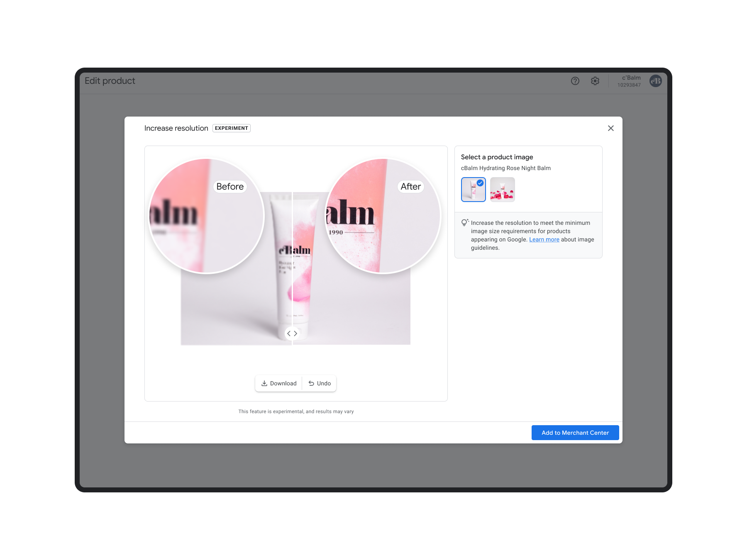This screenshot has height=560, width=747.
Task: Open the Learn more link about image guidelines
Action: click(544, 239)
